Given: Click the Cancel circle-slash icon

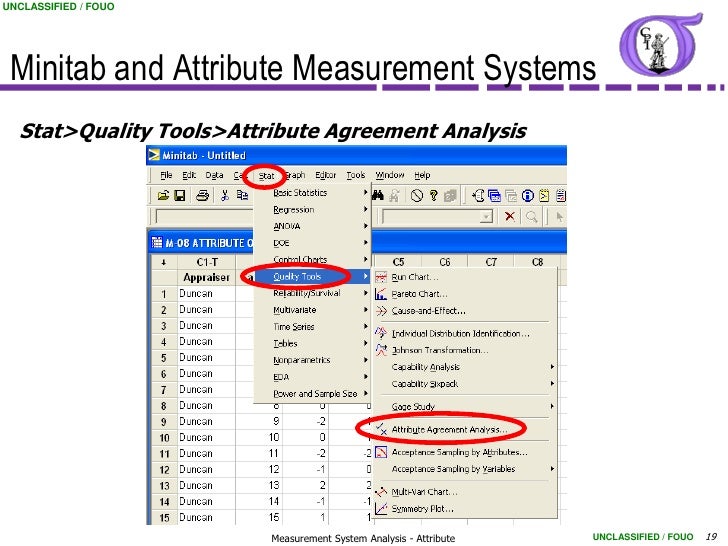Looking at the screenshot, I should (416, 196).
